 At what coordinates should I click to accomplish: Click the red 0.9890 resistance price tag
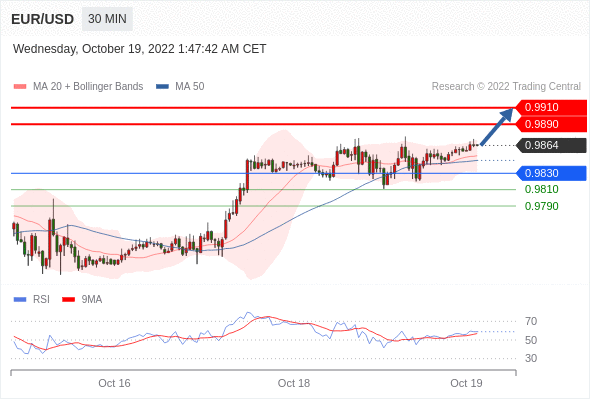pyautogui.click(x=551, y=124)
